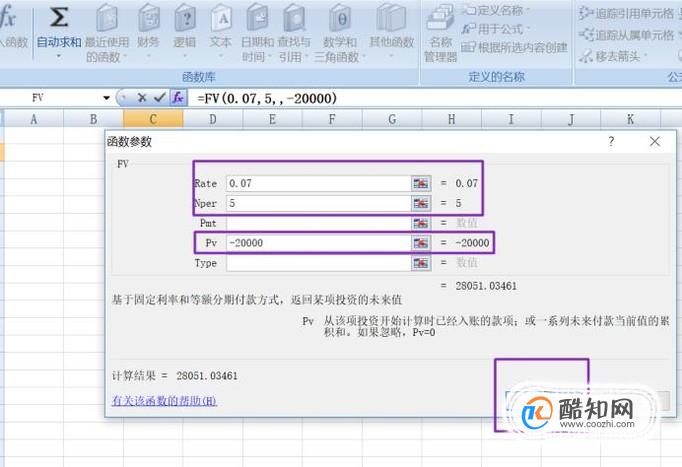Select column B header
Viewport: 682px width, 467px height.
point(93,119)
